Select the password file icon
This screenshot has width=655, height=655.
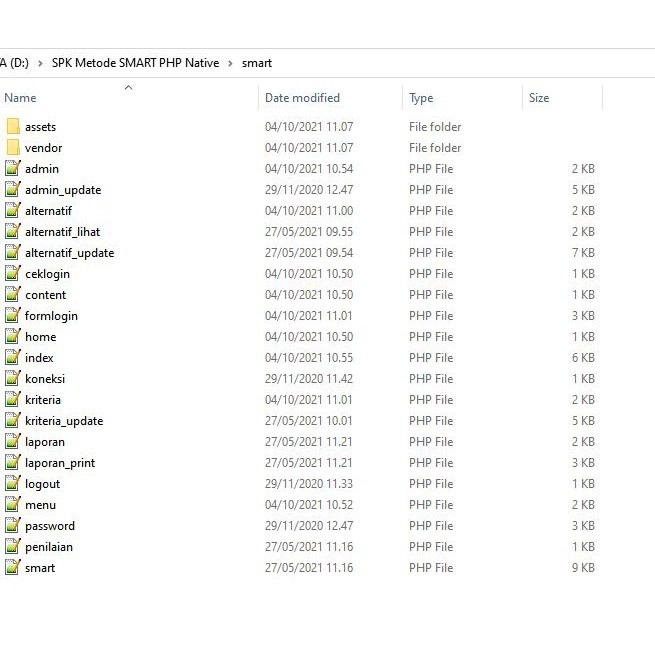click(13, 526)
